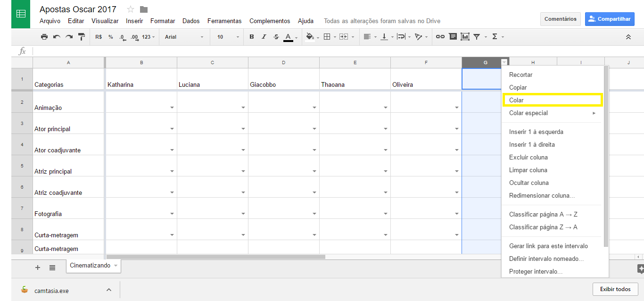The width and height of the screenshot is (644, 301).
Task: Open Fotografia dropdown in Thaoana column
Action: pyautogui.click(x=386, y=214)
